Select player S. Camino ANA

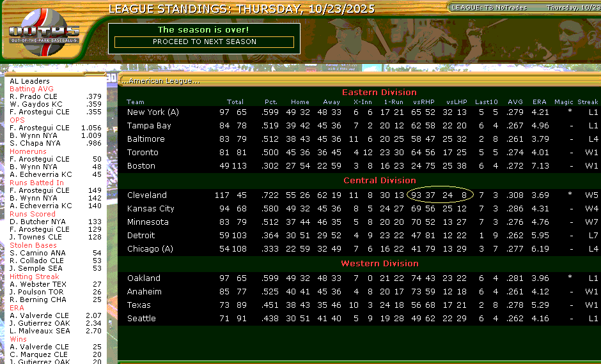(x=37, y=253)
